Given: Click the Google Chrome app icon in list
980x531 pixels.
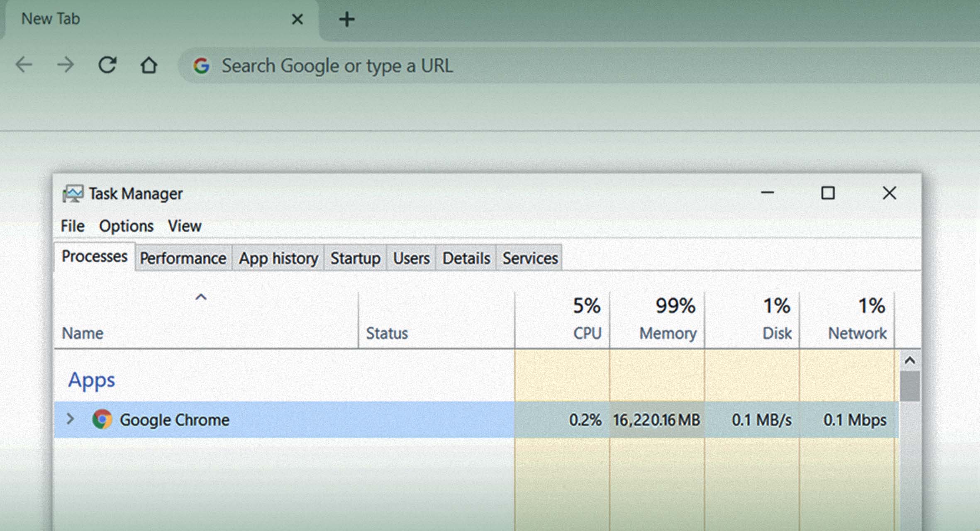Looking at the screenshot, I should (x=102, y=419).
